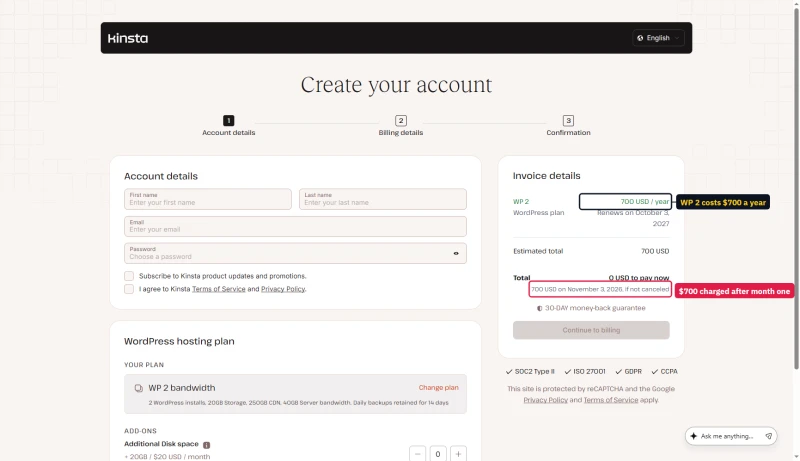Click the globe icon beside English
The width and height of the screenshot is (800, 461).
(640, 38)
